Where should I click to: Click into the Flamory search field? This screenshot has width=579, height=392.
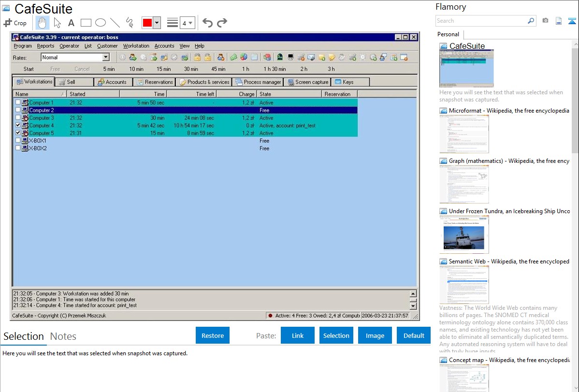(x=481, y=21)
